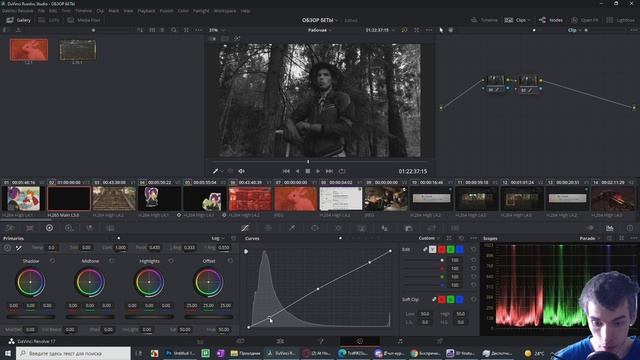This screenshot has width=640, height=360.
Task: Open the Custom curves mode dropdown
Action: (x=429, y=238)
